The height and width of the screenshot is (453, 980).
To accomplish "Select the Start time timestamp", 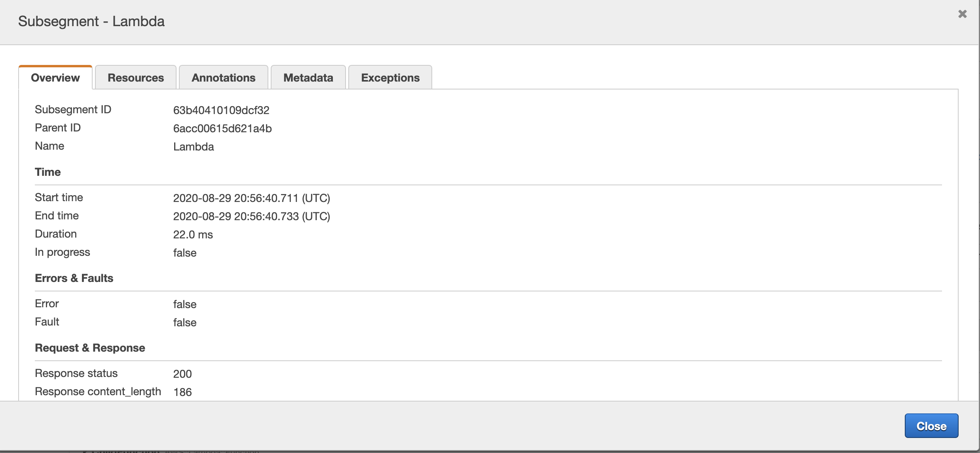I will pyautogui.click(x=252, y=198).
